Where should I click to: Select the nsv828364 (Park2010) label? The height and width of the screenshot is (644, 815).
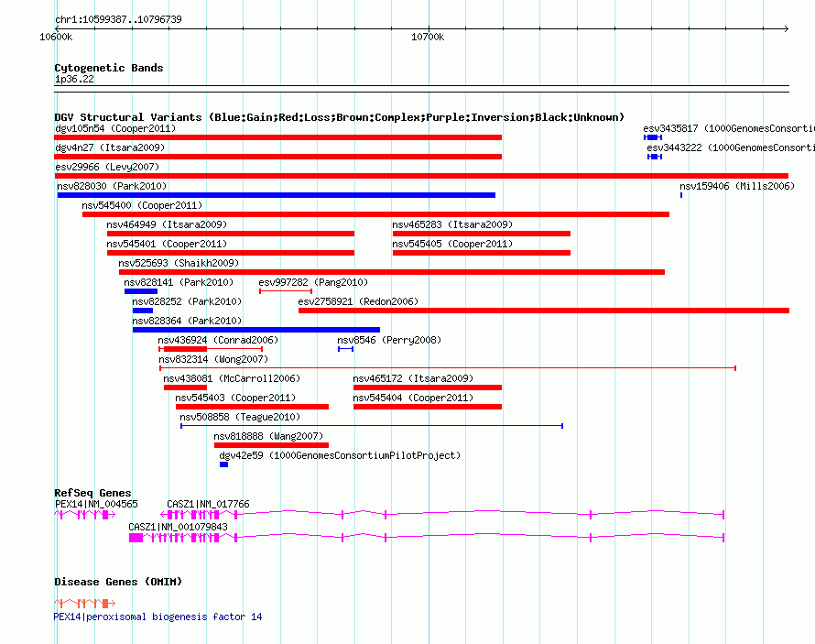[187, 321]
